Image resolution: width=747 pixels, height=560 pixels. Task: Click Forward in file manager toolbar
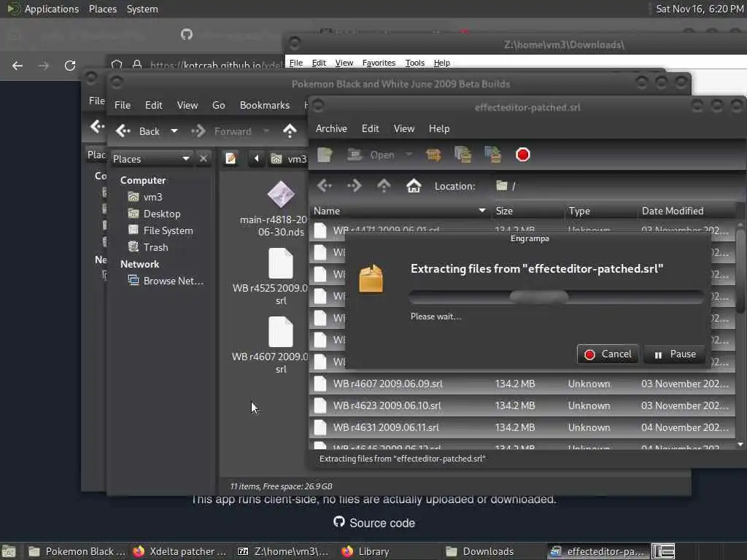coord(222,131)
